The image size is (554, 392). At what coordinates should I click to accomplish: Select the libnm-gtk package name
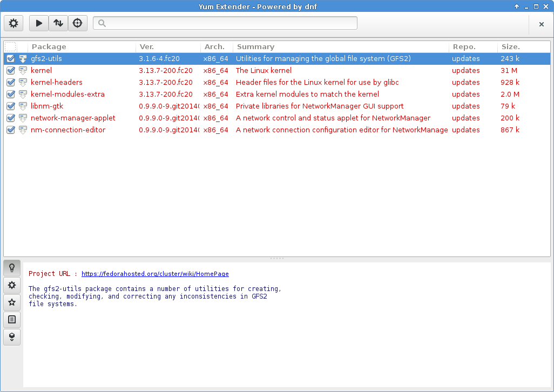47,106
